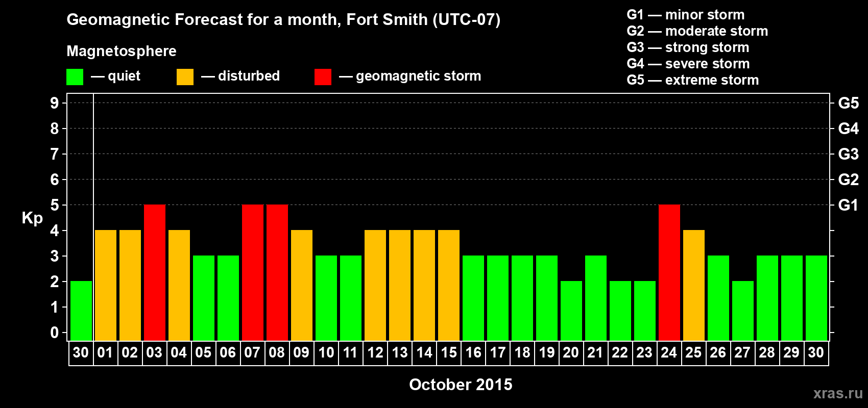Screen dimensions: 868x408
Task: Click the G1 label on right axis
Action: click(848, 205)
